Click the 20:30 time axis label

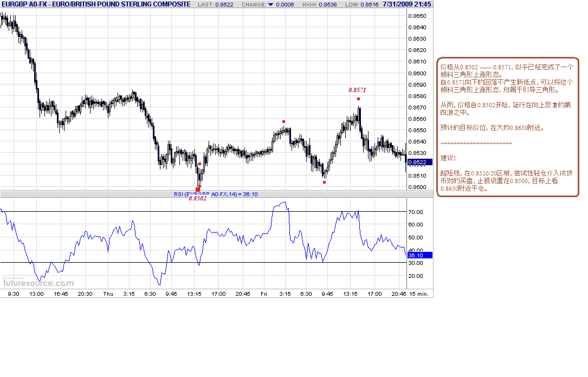click(85, 294)
